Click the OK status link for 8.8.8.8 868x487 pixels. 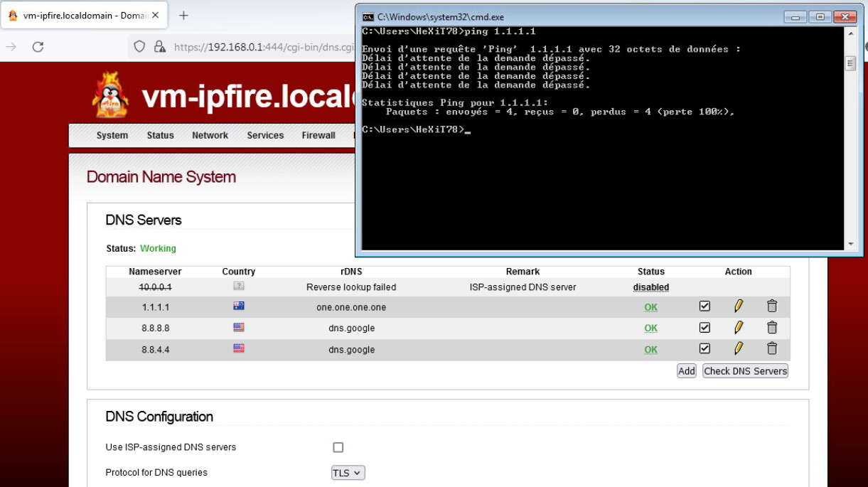pyautogui.click(x=650, y=328)
